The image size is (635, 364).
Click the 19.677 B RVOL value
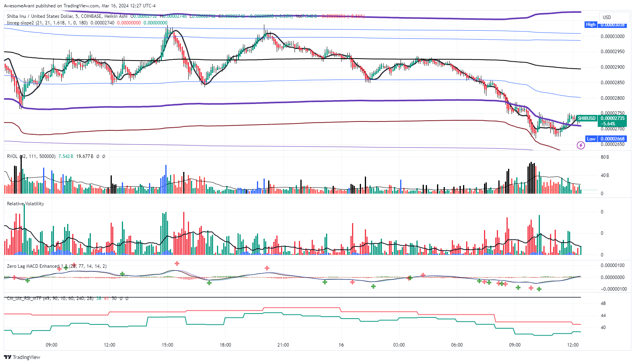[x=85, y=156]
